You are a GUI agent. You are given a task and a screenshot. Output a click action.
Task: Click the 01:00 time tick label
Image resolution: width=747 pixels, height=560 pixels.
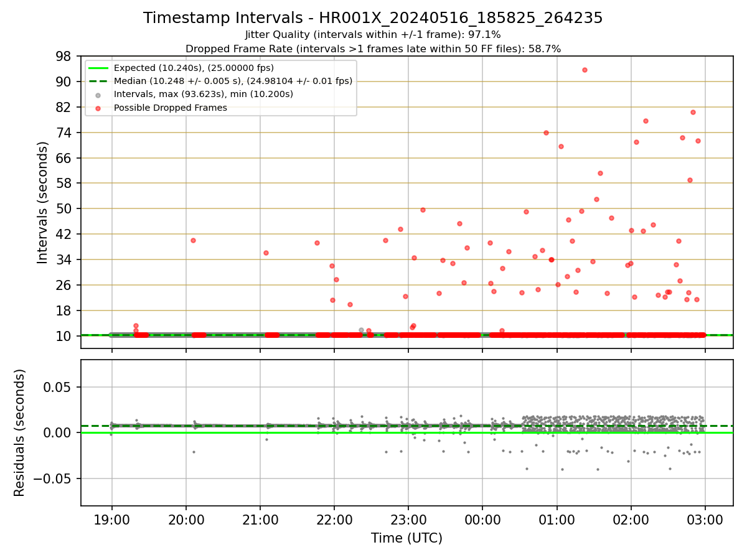[557, 520]
